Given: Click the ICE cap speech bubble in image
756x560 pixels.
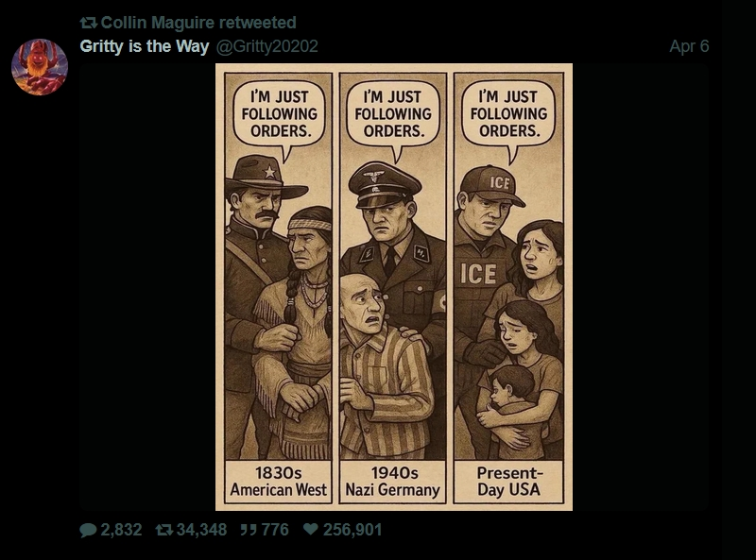Looking at the screenshot, I should point(508,115).
